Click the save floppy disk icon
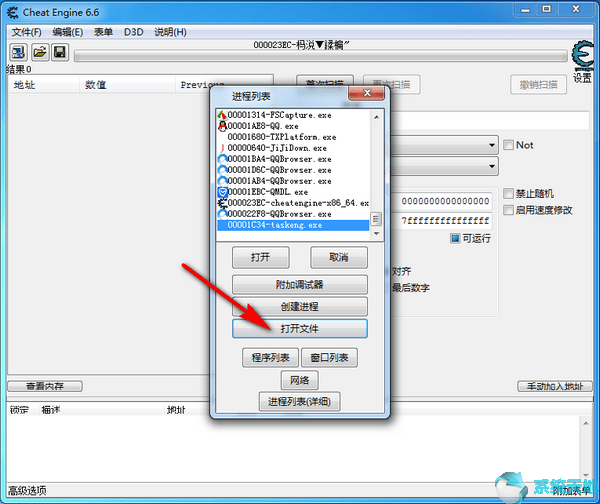The height and width of the screenshot is (504, 600). [x=60, y=52]
